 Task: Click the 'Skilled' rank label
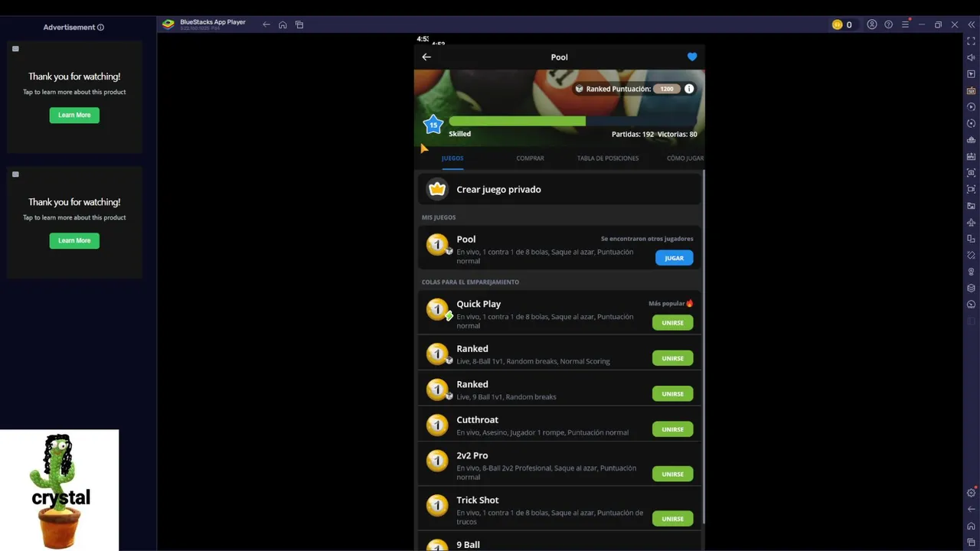pyautogui.click(x=460, y=134)
